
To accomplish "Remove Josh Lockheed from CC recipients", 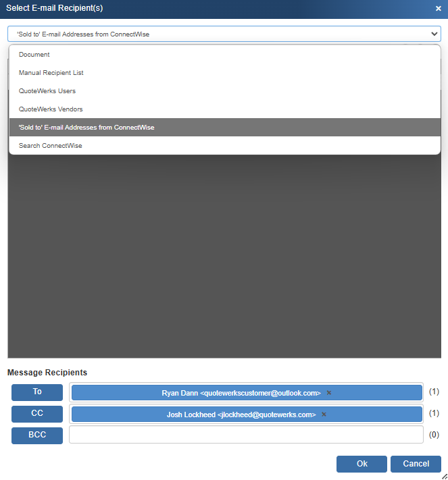I will (324, 415).
